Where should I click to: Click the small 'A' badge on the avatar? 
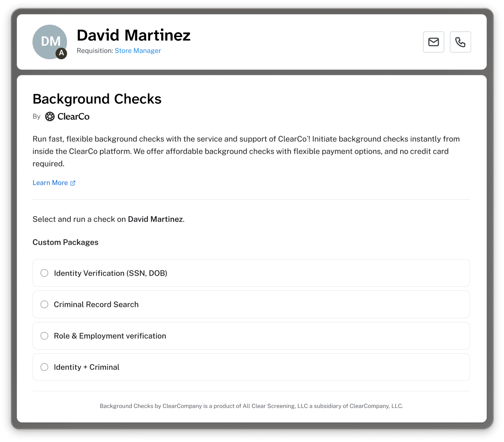click(61, 53)
